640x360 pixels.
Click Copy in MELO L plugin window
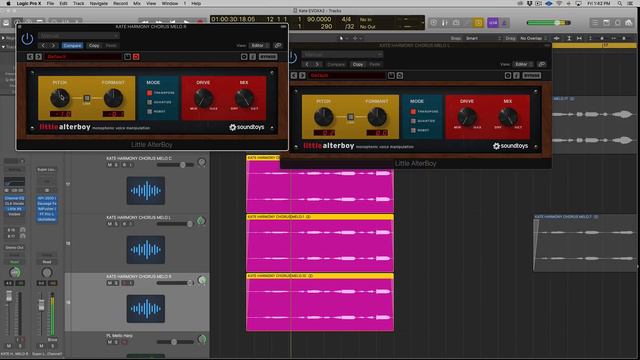pyautogui.click(x=358, y=64)
